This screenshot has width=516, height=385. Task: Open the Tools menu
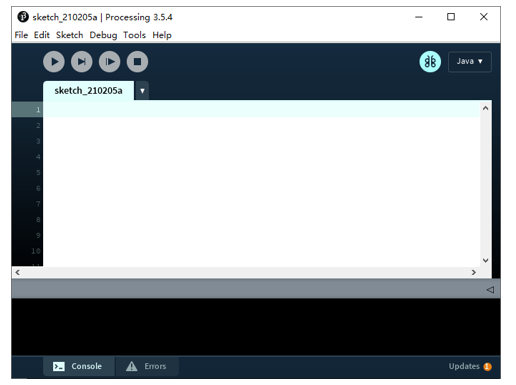click(134, 35)
